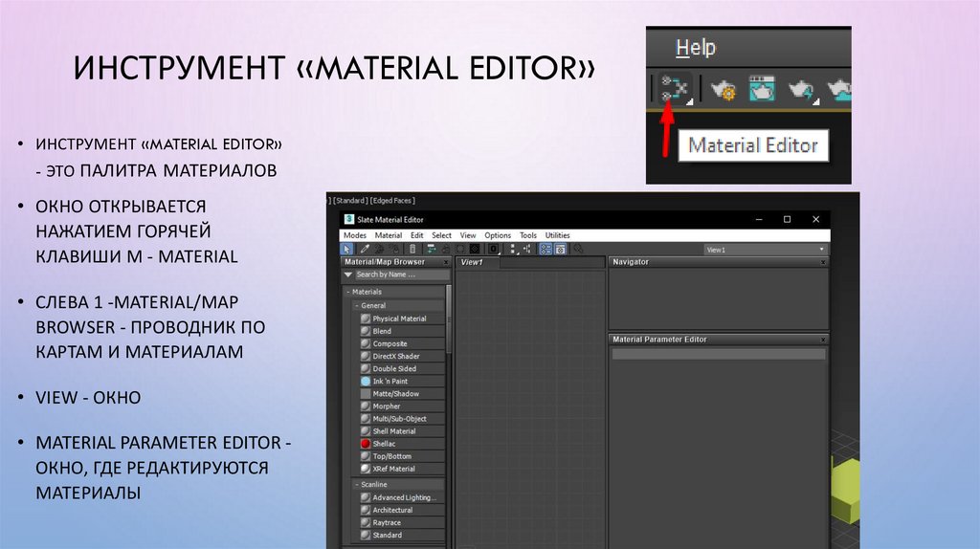Collapse the Materials group
Screen dimensions: 980x549
[346, 292]
